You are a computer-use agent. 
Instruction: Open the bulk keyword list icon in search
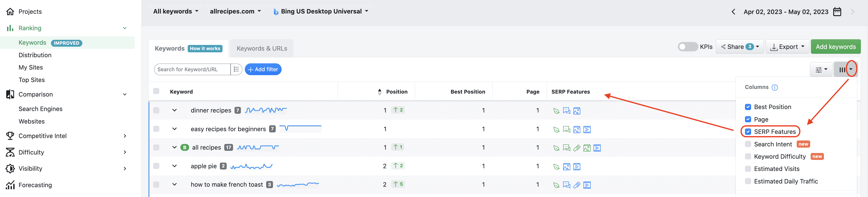pyautogui.click(x=236, y=69)
